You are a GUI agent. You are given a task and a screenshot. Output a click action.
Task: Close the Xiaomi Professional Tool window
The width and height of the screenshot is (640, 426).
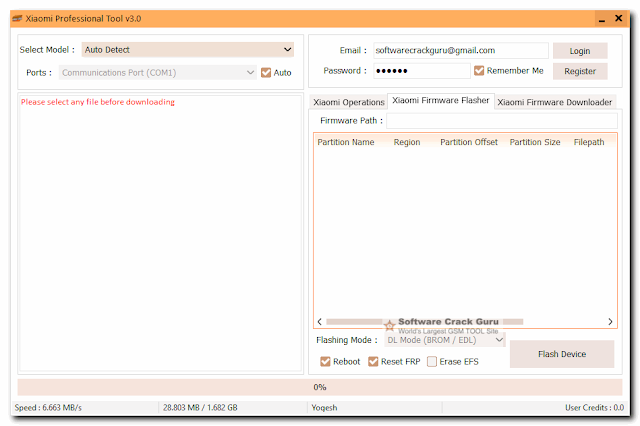pyautogui.click(x=618, y=18)
